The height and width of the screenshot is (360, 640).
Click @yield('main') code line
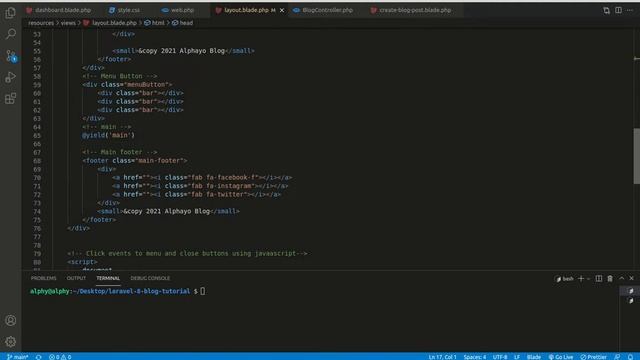[x=108, y=135]
